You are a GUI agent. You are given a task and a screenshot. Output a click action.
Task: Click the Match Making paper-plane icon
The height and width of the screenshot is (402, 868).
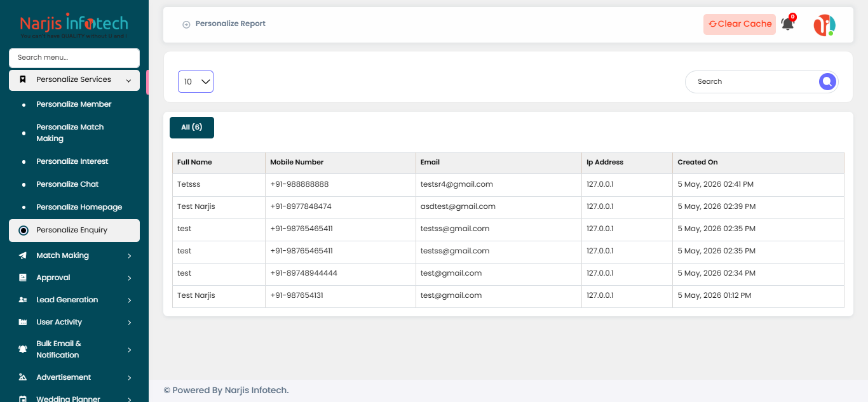click(23, 255)
